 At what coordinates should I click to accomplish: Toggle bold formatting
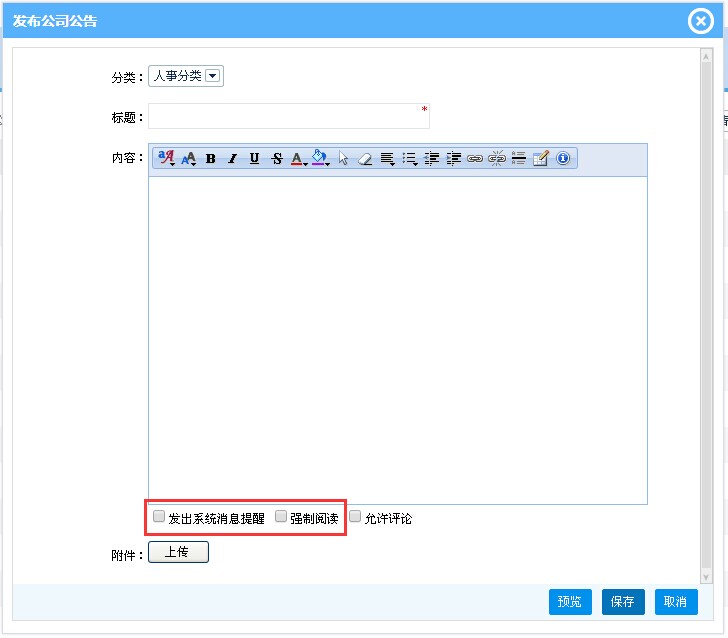pos(210,158)
